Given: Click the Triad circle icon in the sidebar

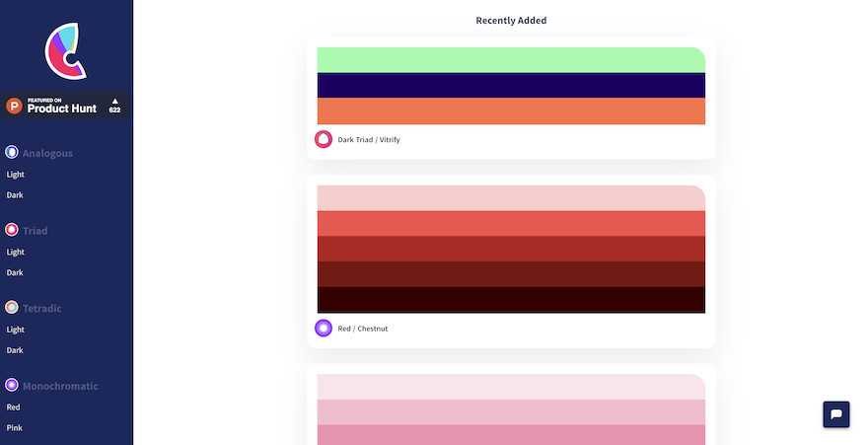Looking at the screenshot, I should tap(12, 230).
